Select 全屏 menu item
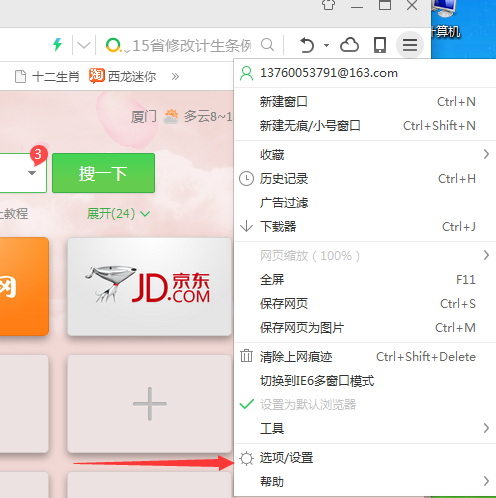Screen dimensions: 496x498 (x=365, y=280)
